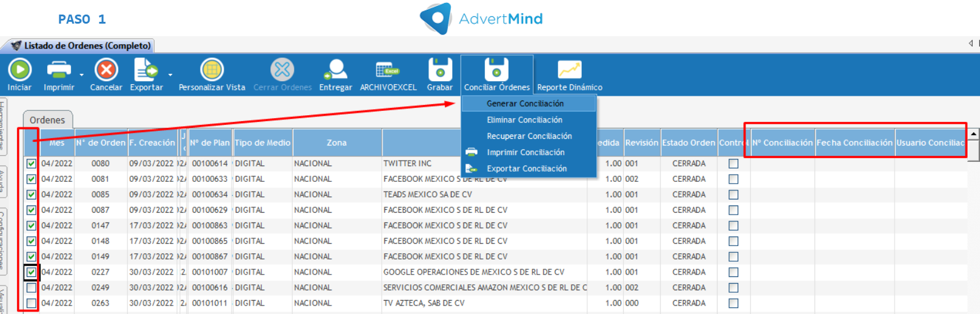Open the Configuraciones side panel tab

coord(3,241)
